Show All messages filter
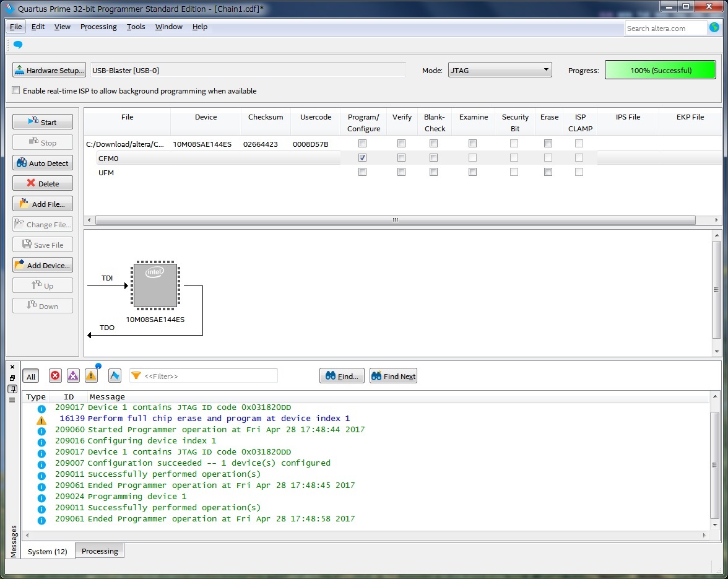 [31, 376]
